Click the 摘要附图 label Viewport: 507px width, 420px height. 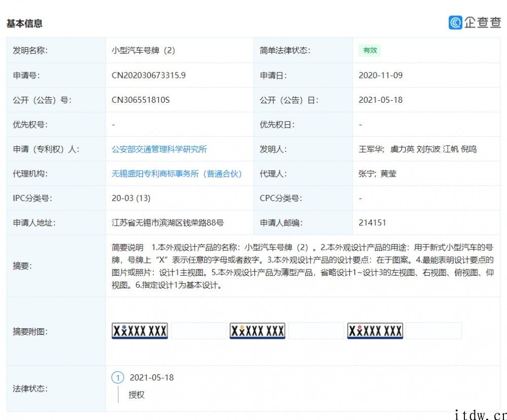point(30,331)
